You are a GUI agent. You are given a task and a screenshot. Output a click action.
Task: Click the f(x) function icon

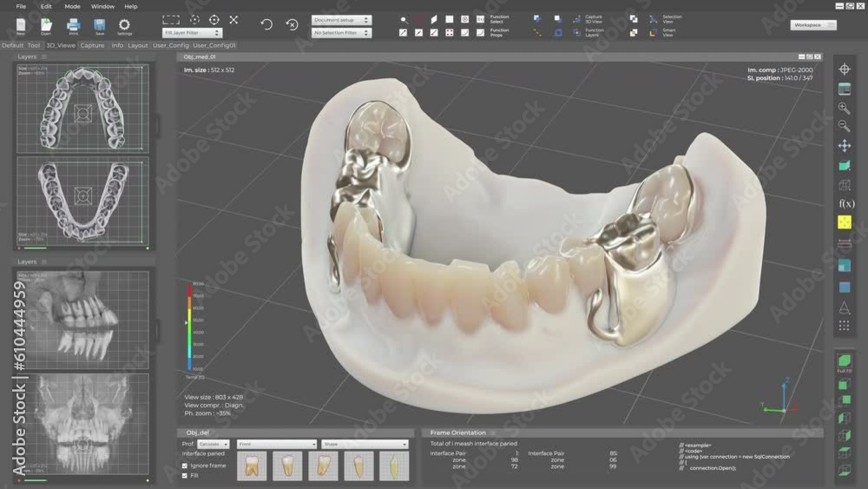pyautogui.click(x=845, y=203)
